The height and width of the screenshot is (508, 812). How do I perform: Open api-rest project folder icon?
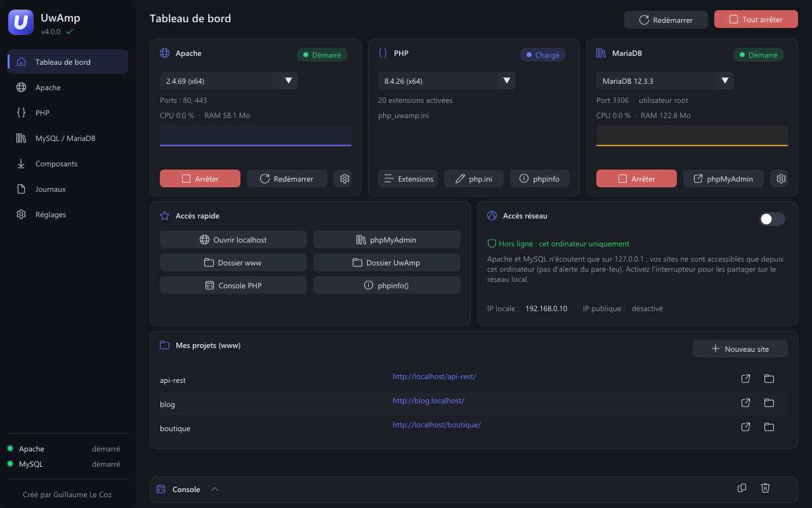pos(769,379)
